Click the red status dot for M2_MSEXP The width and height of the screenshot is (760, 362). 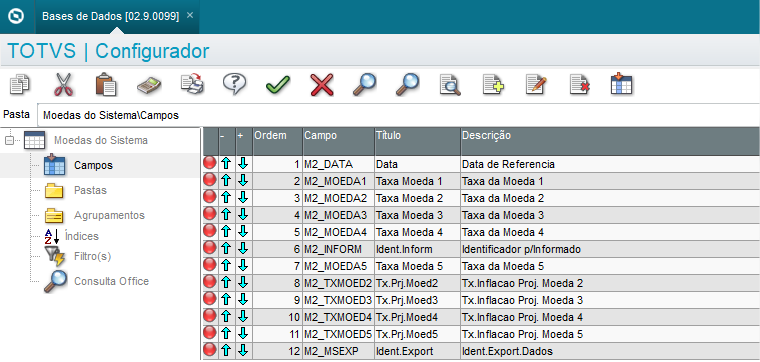[209, 350]
